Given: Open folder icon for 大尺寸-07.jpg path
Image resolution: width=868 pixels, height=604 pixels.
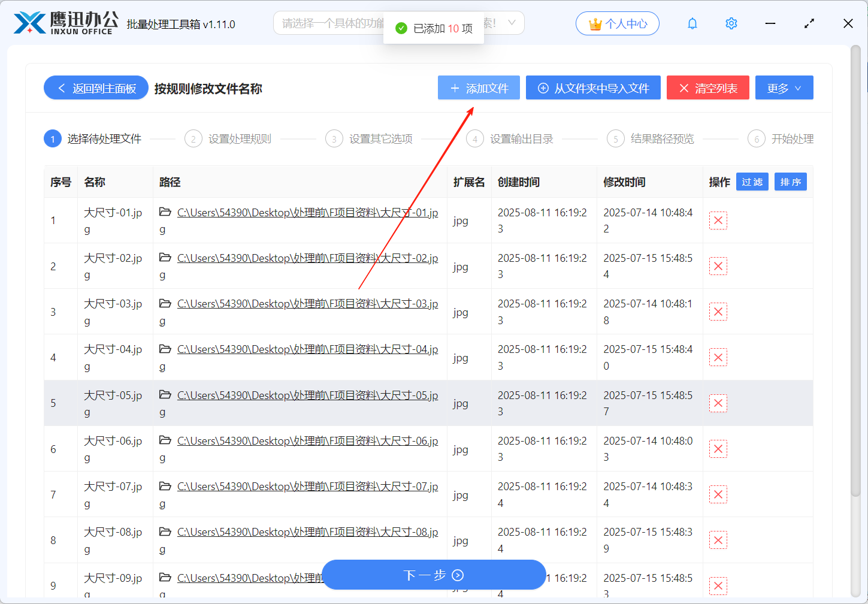Looking at the screenshot, I should tap(165, 486).
